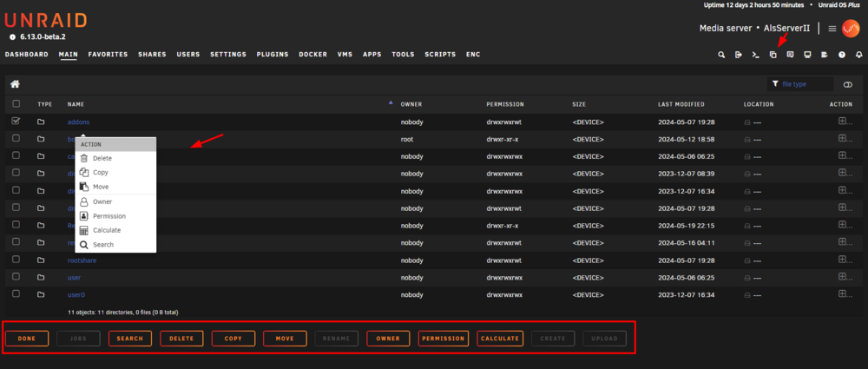Click the home icon in file browser

15,84
